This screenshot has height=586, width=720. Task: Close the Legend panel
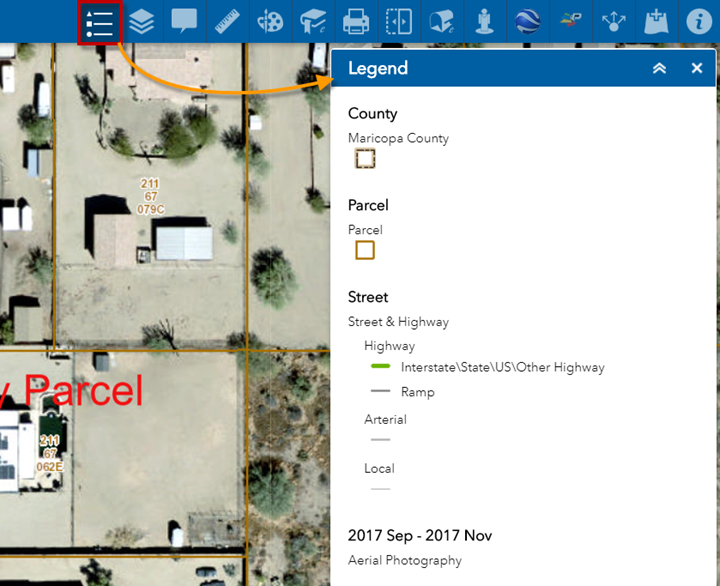[x=697, y=68]
